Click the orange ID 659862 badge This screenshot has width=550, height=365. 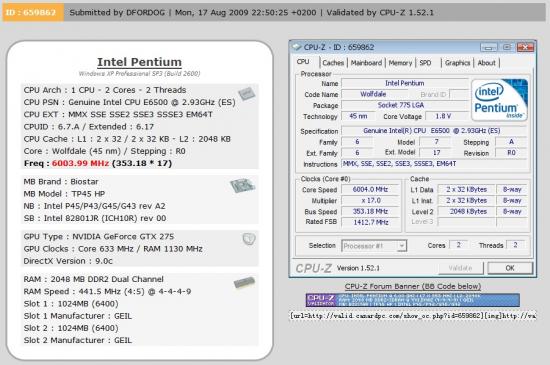(x=33, y=13)
